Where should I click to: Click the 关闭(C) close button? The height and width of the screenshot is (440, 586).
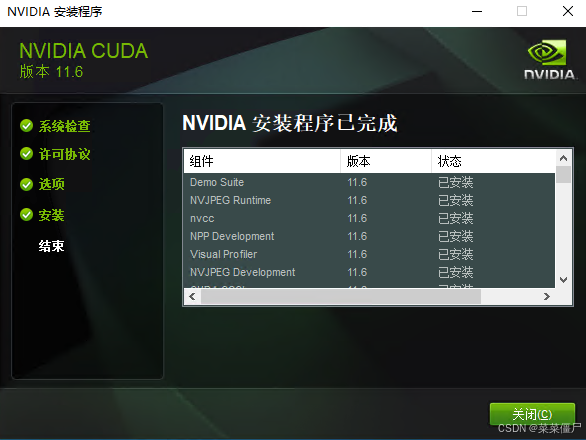pyautogui.click(x=532, y=414)
